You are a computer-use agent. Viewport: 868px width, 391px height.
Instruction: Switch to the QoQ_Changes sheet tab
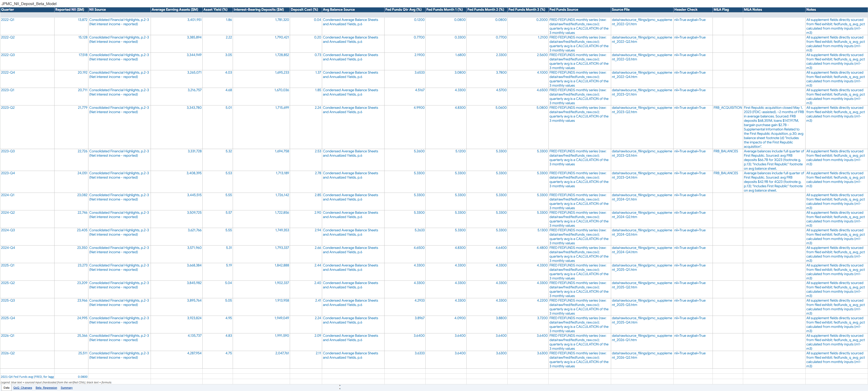(23, 388)
